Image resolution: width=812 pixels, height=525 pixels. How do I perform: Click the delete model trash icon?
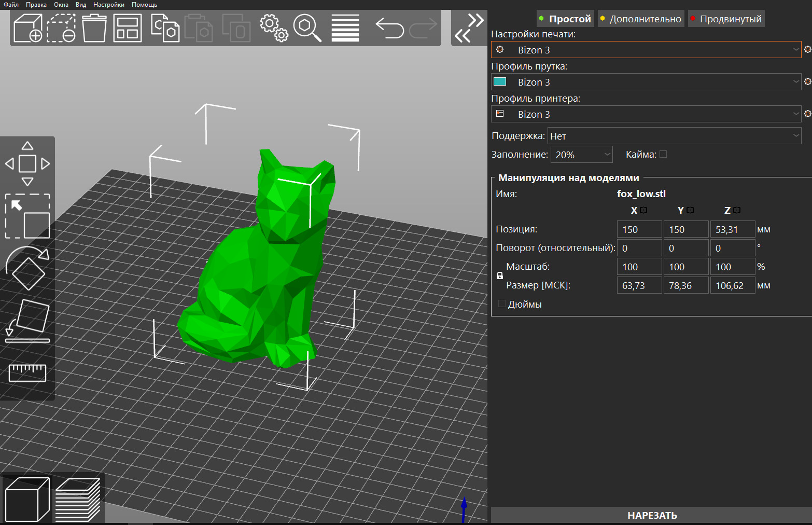coord(94,28)
